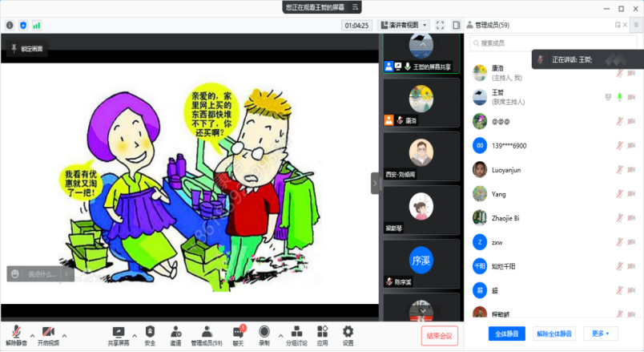
Task: Expand the 更多 dropdown in members panel
Action: click(601, 333)
